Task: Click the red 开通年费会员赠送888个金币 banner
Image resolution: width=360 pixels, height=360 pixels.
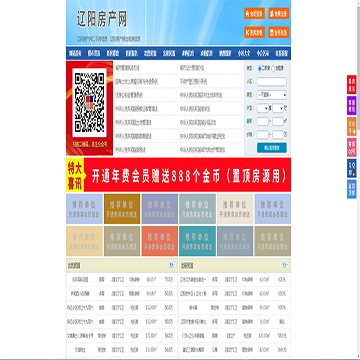Action: click(x=178, y=175)
